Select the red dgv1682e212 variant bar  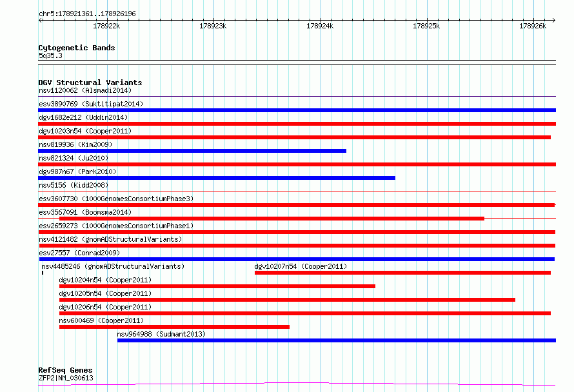point(297,124)
